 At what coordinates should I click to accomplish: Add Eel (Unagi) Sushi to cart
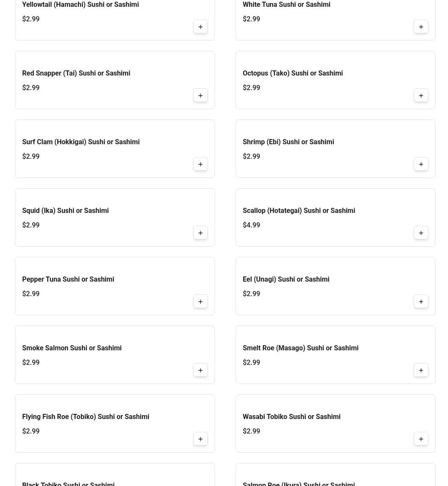tap(421, 302)
